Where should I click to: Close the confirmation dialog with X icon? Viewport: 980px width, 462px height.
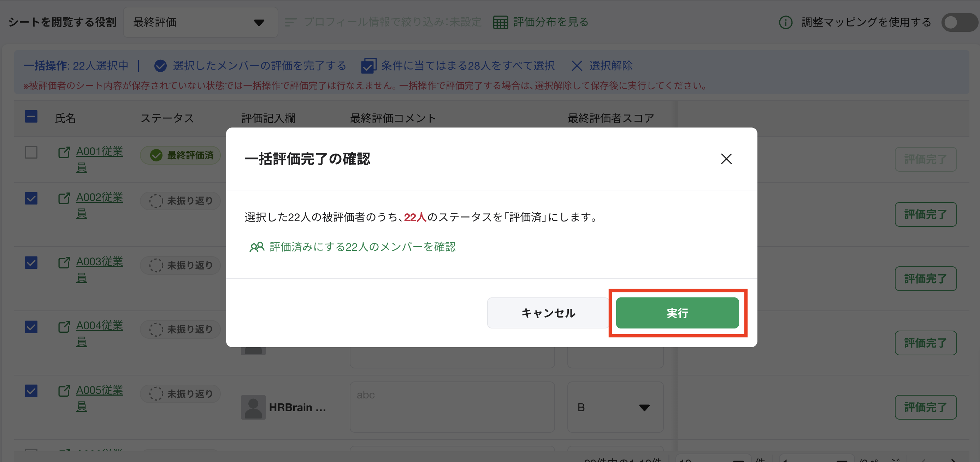tap(726, 159)
